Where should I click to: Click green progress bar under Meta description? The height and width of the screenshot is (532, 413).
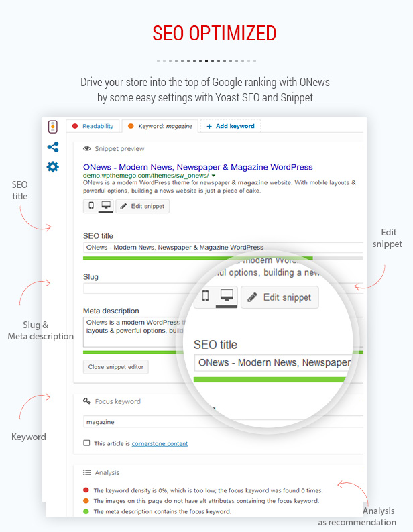134,352
